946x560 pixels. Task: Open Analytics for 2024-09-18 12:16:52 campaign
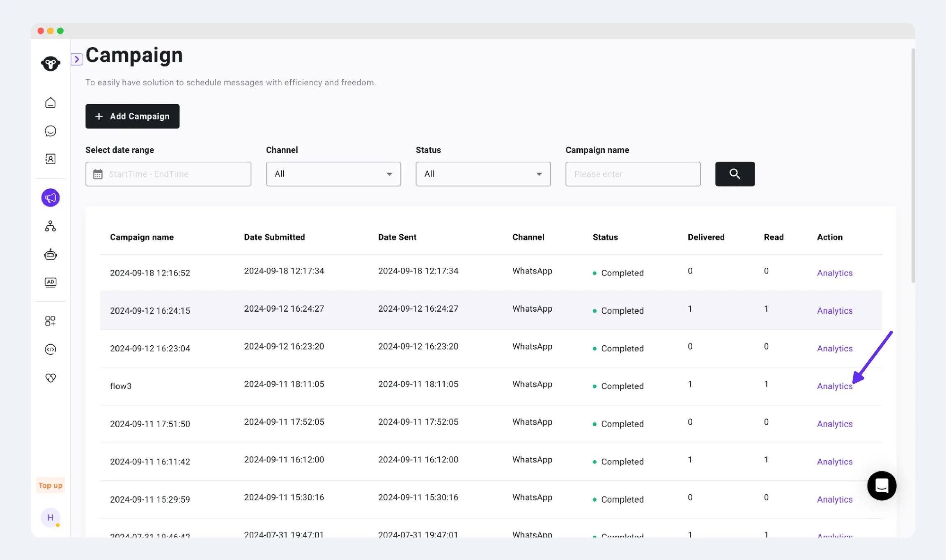835,273
